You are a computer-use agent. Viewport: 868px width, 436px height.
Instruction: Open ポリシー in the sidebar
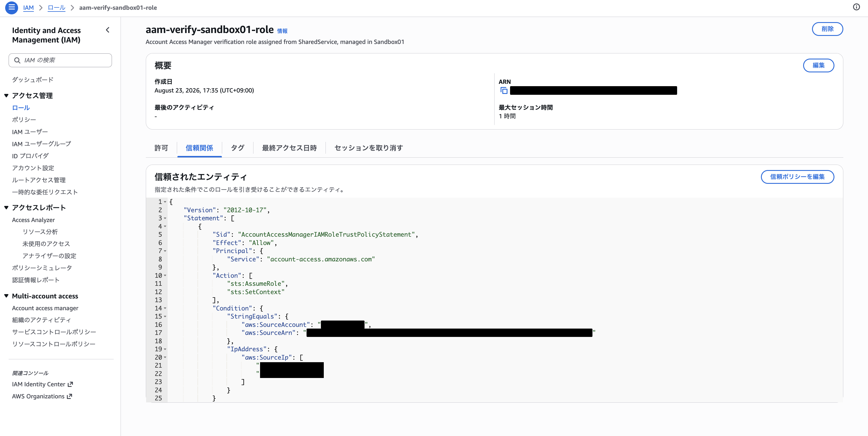[24, 120]
